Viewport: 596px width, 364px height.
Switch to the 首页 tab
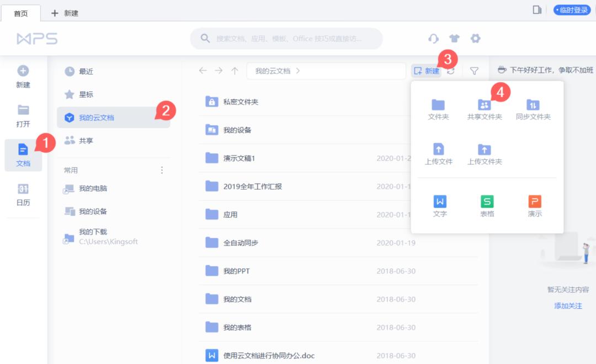[21, 12]
